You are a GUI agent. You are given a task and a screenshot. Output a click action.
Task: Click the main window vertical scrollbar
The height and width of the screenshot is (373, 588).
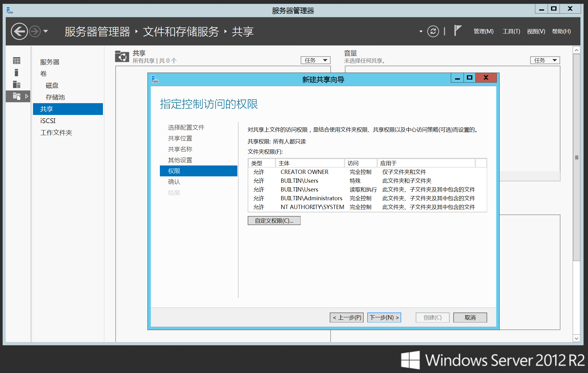[576, 157]
